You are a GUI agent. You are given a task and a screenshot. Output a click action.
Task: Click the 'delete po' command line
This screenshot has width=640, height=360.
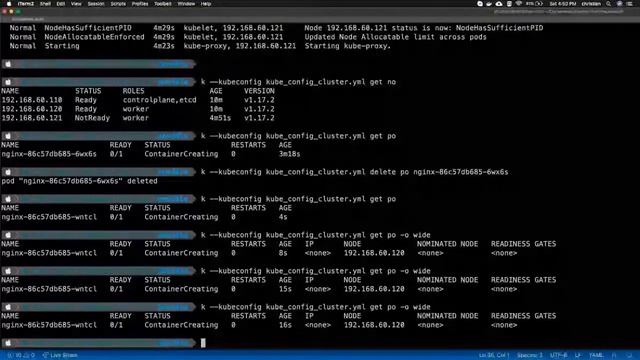click(x=355, y=172)
